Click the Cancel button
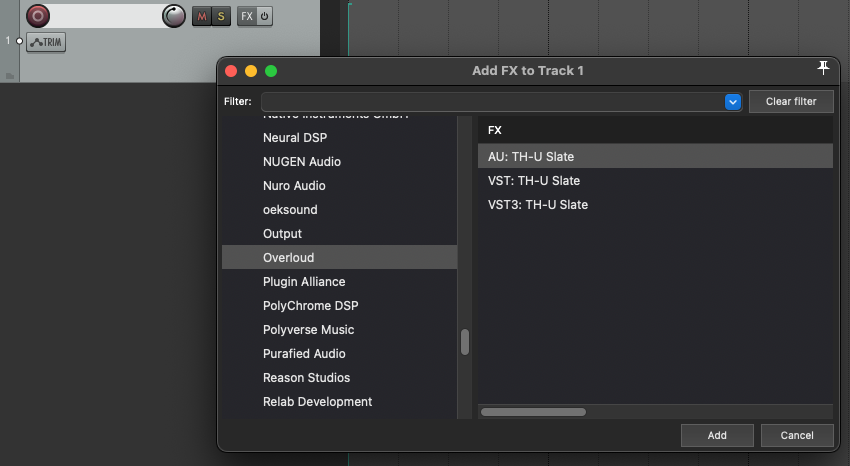This screenshot has height=466, width=850. click(x=797, y=435)
